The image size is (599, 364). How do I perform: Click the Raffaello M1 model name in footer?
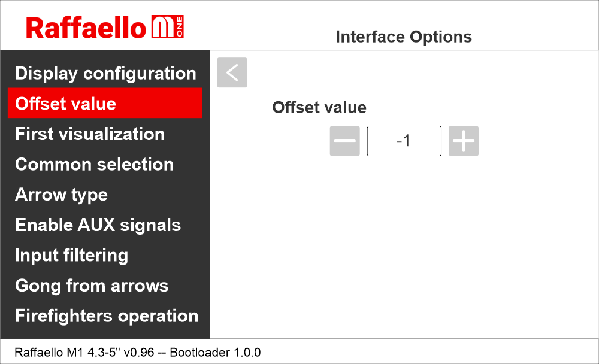tap(49, 352)
